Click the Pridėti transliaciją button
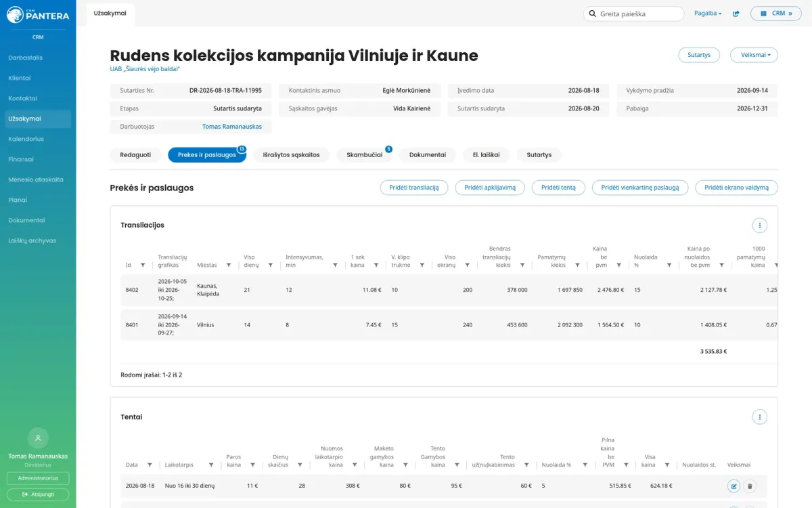This screenshot has height=508, width=812. [414, 188]
